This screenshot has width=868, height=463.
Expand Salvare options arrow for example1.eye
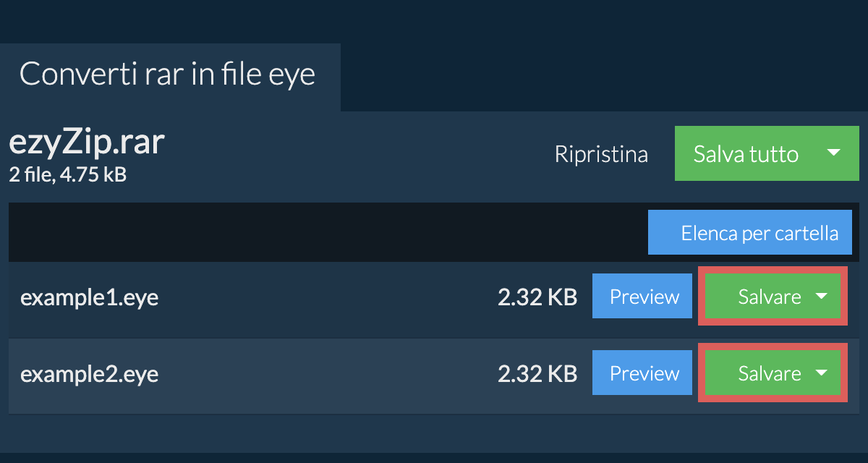coord(821,297)
